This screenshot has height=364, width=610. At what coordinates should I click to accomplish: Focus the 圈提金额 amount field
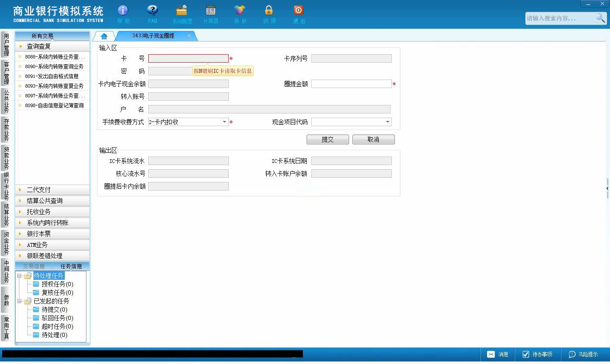pyautogui.click(x=352, y=84)
